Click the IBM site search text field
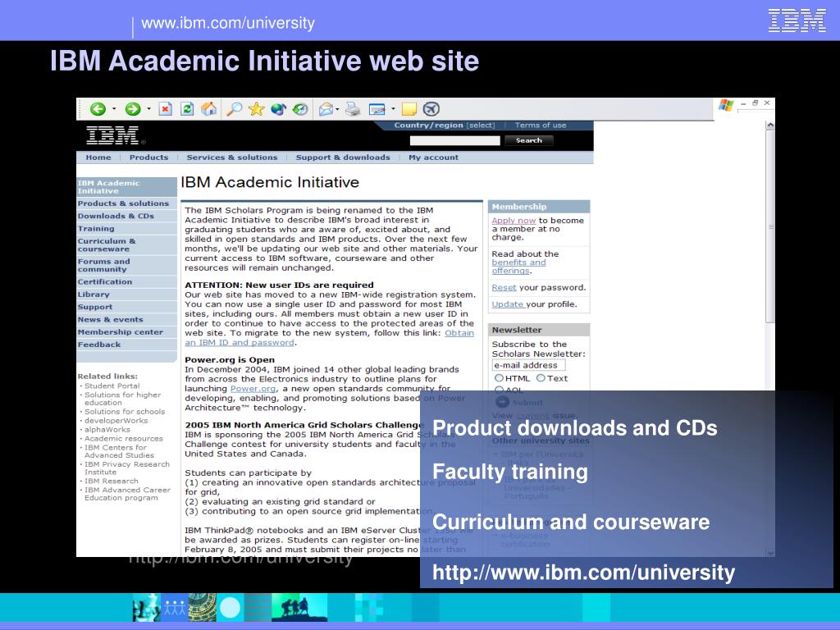Screen dimensions: 840x630 [x=454, y=140]
